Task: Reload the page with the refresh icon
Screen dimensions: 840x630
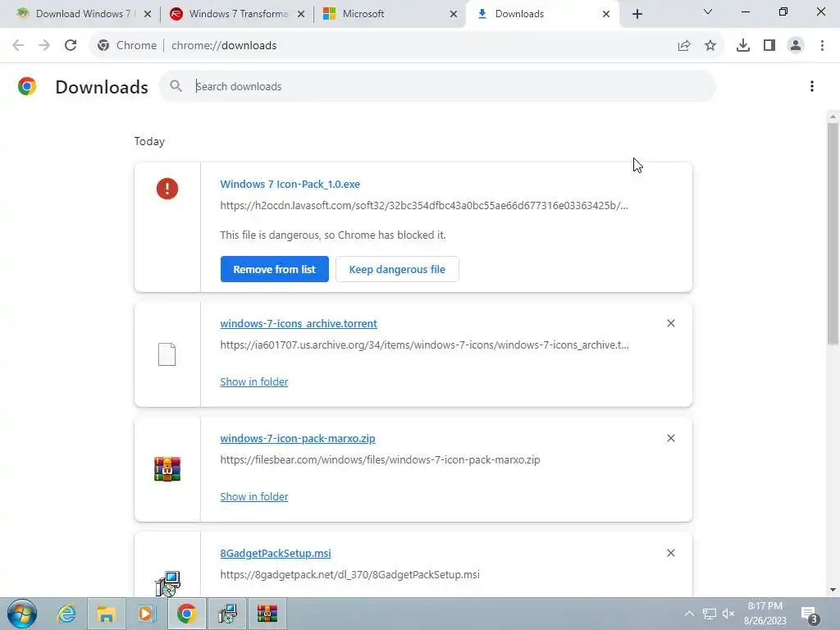Action: [x=71, y=46]
